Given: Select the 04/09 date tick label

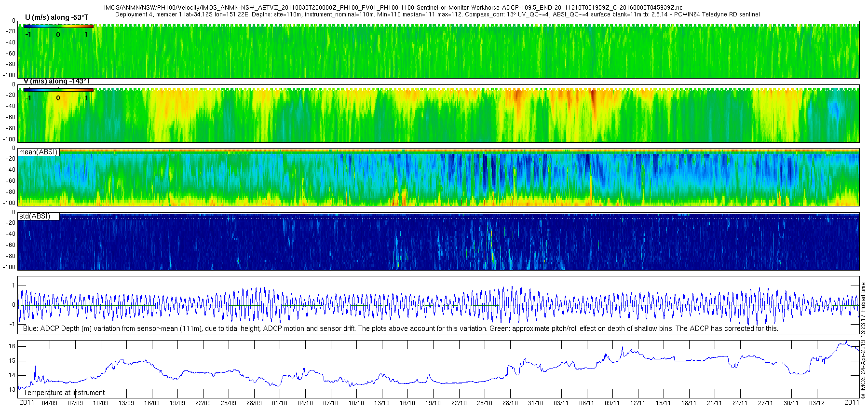Looking at the screenshot, I should coord(50,403).
